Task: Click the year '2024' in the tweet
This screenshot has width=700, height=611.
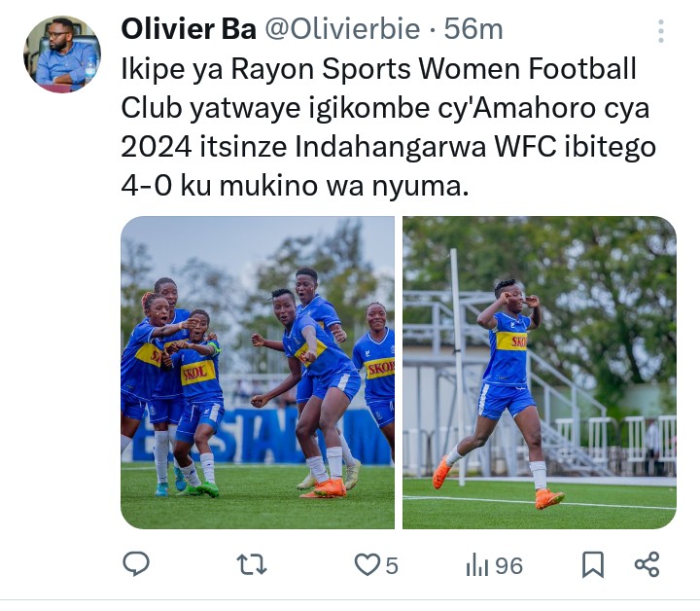Action: (x=157, y=147)
